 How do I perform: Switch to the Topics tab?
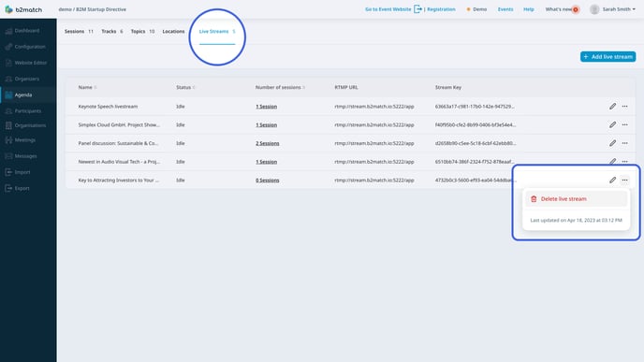point(142,31)
